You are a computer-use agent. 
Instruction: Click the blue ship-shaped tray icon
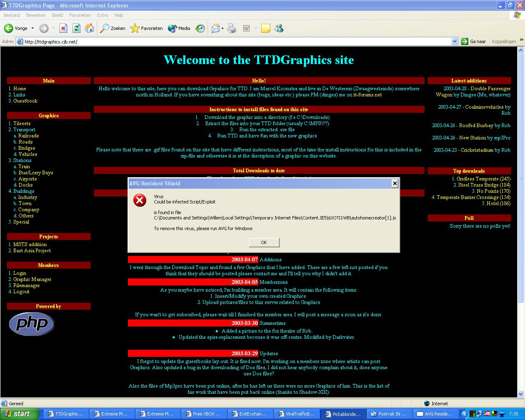pyautogui.click(x=502, y=414)
